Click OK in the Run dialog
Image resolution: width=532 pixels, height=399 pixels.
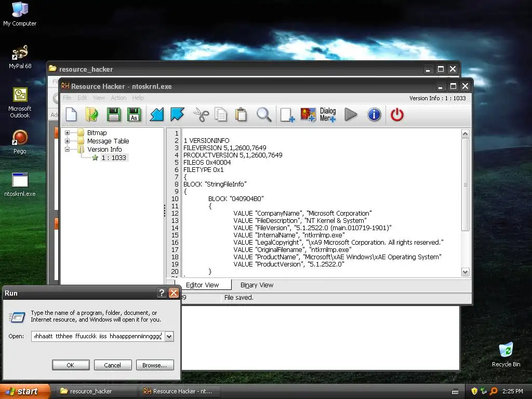pyautogui.click(x=71, y=365)
